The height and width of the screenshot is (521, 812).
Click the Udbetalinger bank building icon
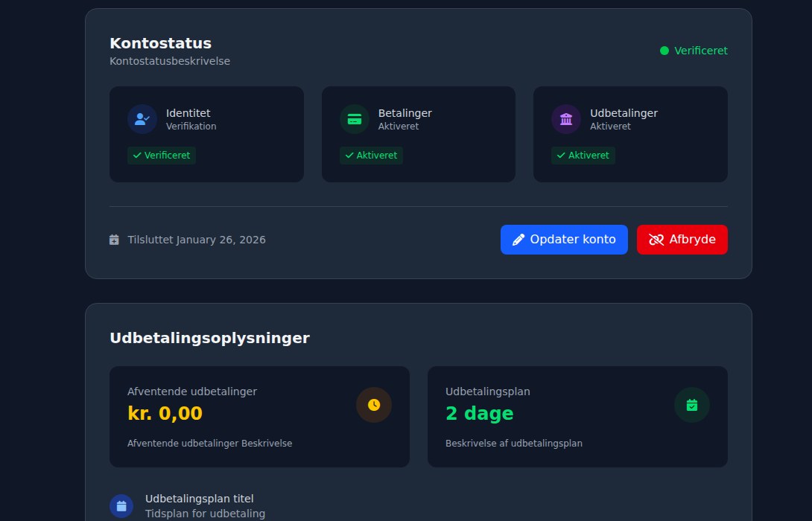[566, 119]
